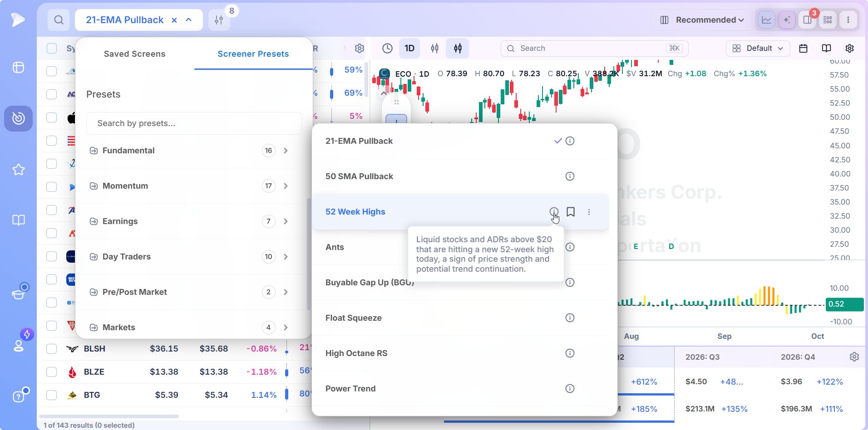Viewport: 868px width, 430px height.
Task: Open the Recommended layout dropdown
Action: [701, 20]
